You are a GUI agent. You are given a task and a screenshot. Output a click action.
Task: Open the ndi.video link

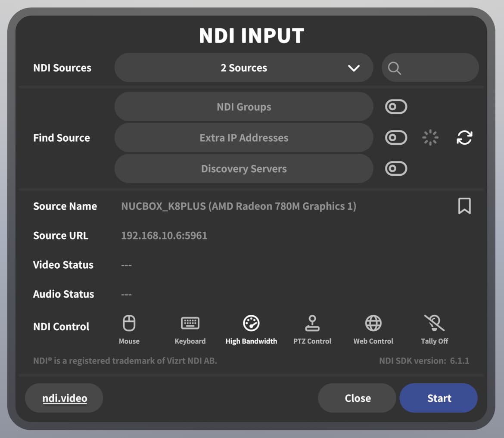[65, 398]
